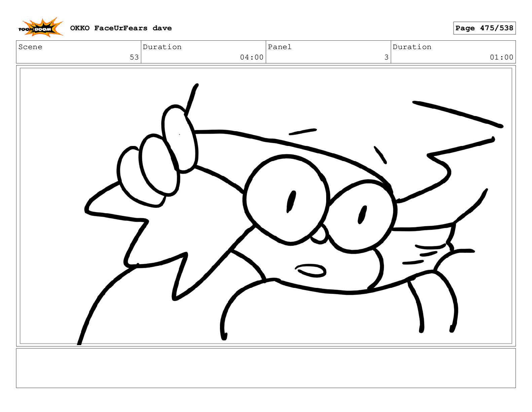532x412 pixels.
Task: Click the 'Page 475/538' box
Action: [x=484, y=28]
